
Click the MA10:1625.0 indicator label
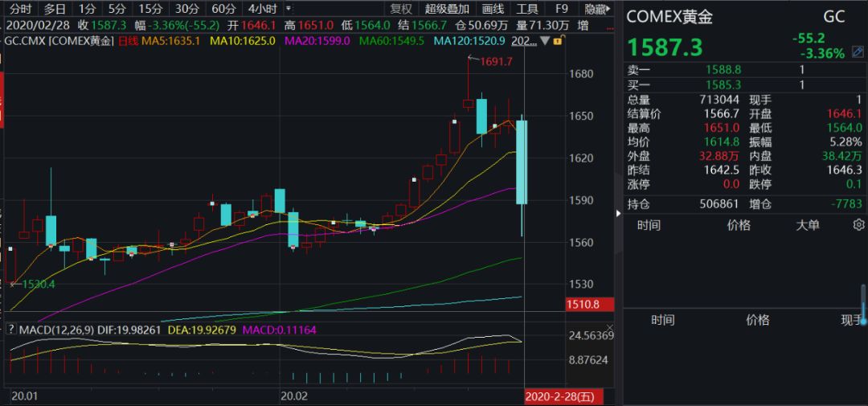[244, 40]
